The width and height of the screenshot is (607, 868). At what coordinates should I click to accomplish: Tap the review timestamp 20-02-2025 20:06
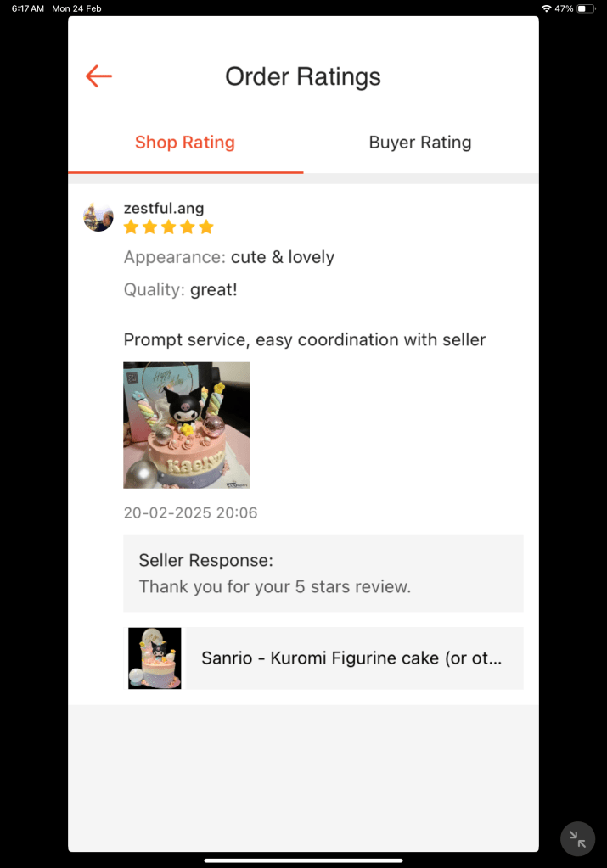tap(190, 512)
